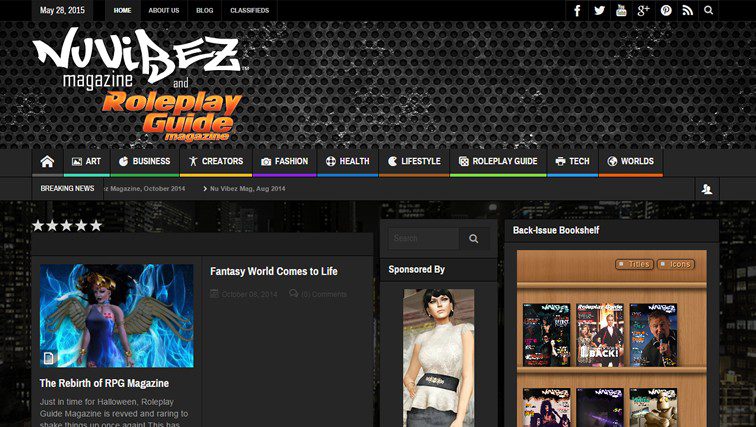Open the BACK! Roleplay Guide cover
Screen dimensions: 756x427
(x=600, y=334)
